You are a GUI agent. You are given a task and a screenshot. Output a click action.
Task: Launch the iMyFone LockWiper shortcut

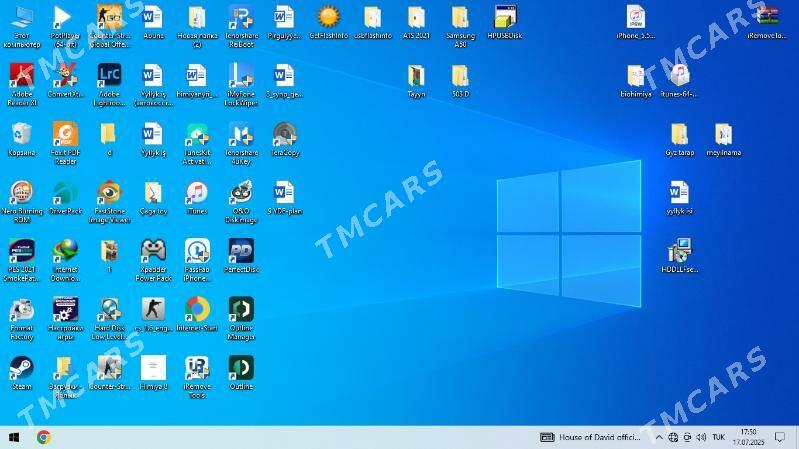click(241, 85)
